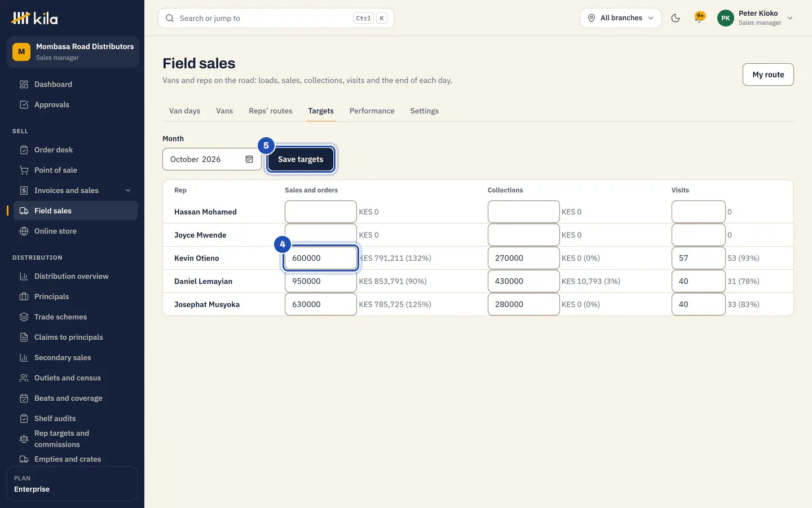The height and width of the screenshot is (508, 812).
Task: Click the Principals icon in sidebar
Action: pos(24,296)
